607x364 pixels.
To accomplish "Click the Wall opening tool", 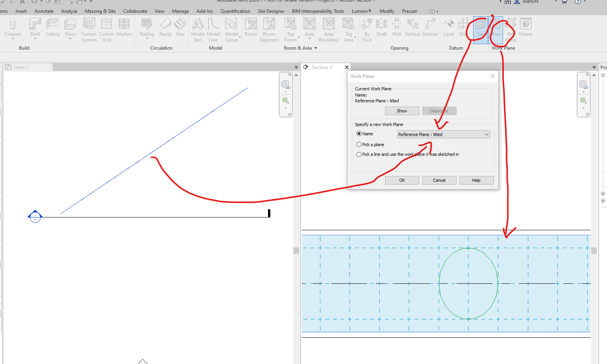I will click(x=396, y=27).
